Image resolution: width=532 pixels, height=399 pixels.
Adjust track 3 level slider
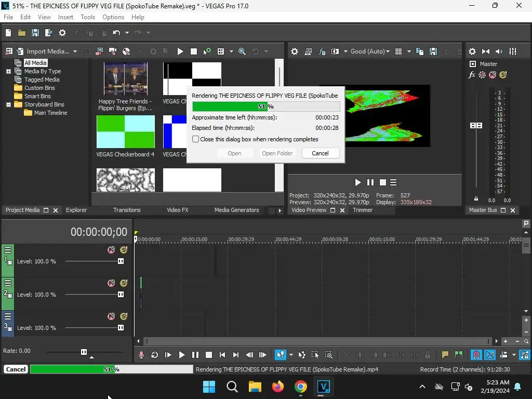click(121, 328)
